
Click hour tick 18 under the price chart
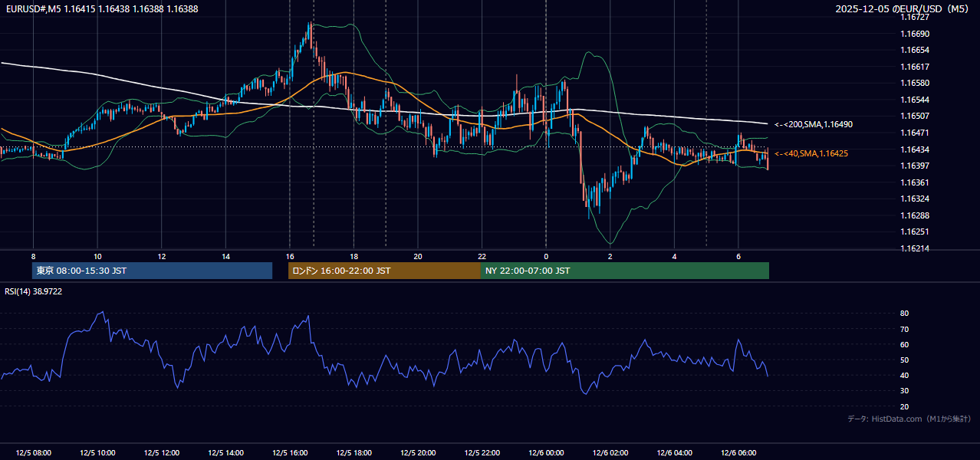[354, 256]
